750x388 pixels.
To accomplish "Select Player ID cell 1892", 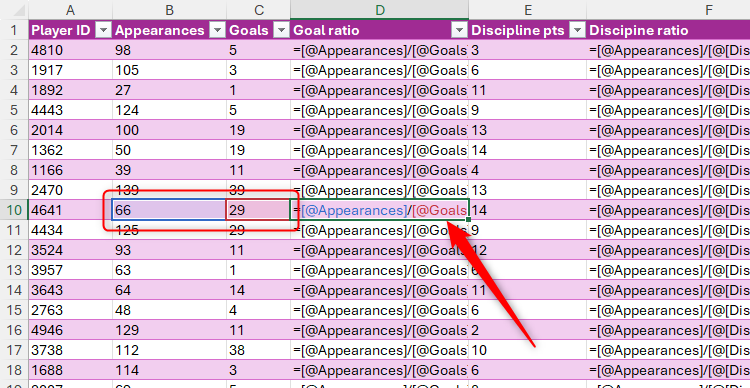I will point(70,90).
